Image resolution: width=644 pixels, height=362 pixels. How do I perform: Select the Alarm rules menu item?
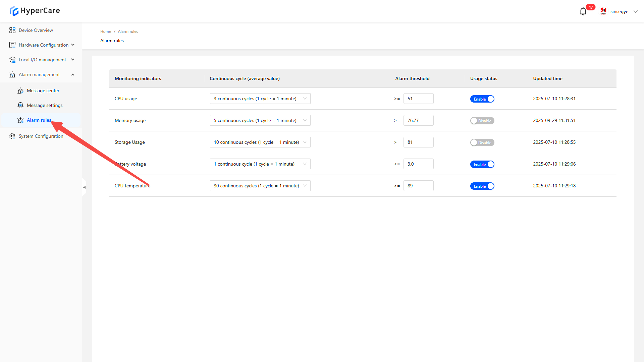click(39, 120)
